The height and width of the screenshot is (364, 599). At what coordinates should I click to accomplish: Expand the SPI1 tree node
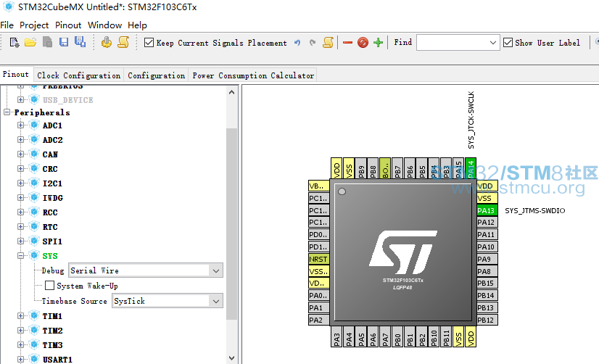coord(20,241)
